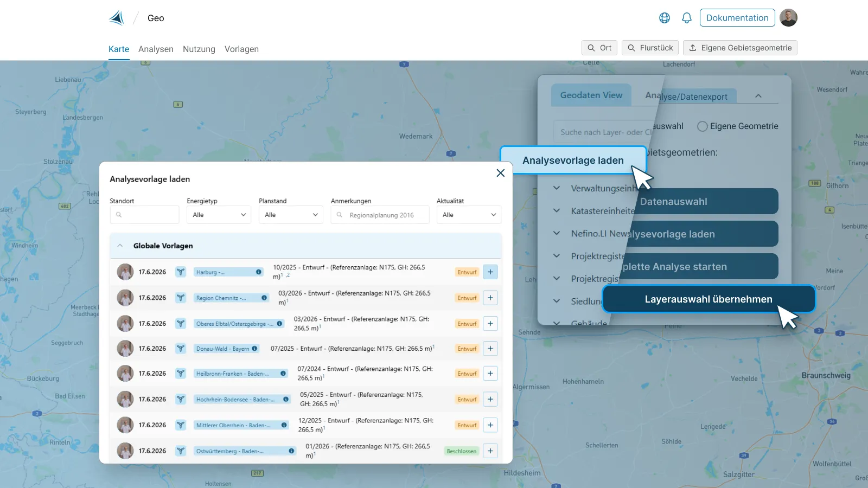Click info icon on Region Chemnitz tag
This screenshot has height=488, width=868.
[264, 298]
